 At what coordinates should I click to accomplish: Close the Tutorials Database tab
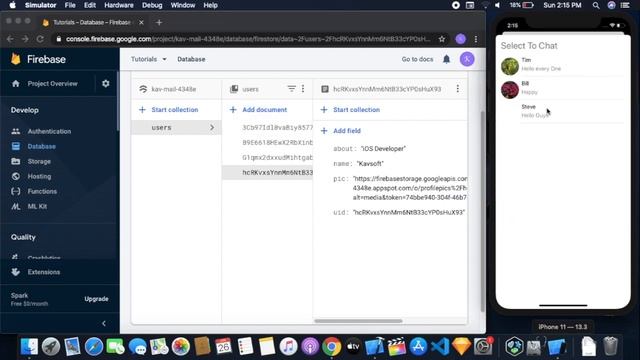141,22
